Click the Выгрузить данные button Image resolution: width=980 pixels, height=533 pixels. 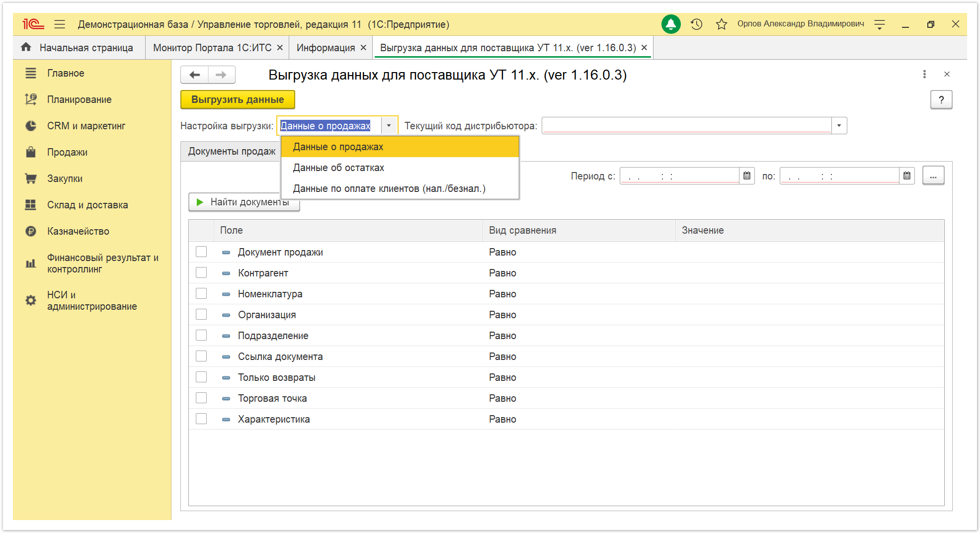[x=238, y=99]
